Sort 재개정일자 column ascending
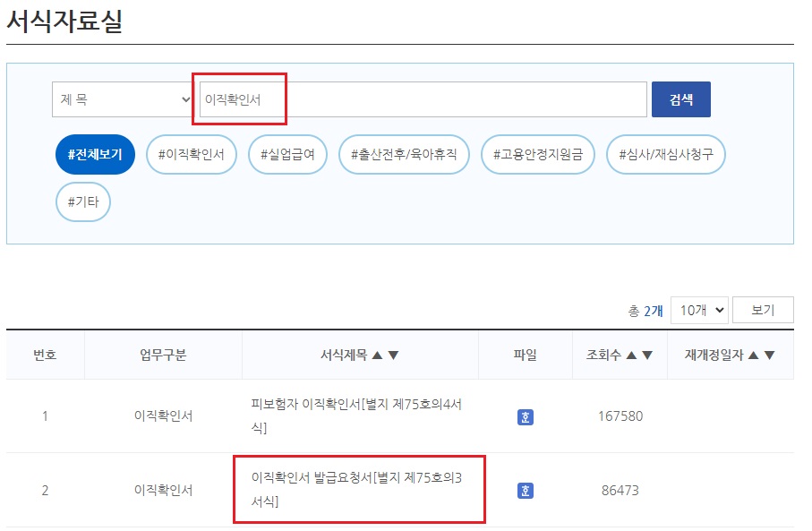This screenshot has height=531, width=812. (x=753, y=354)
